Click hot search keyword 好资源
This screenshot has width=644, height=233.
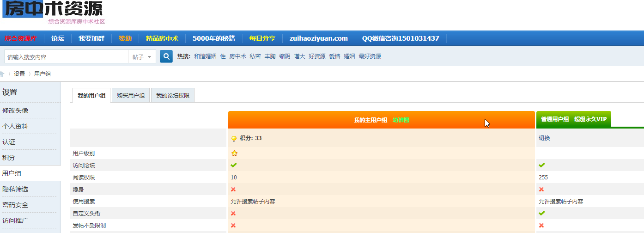click(x=317, y=56)
